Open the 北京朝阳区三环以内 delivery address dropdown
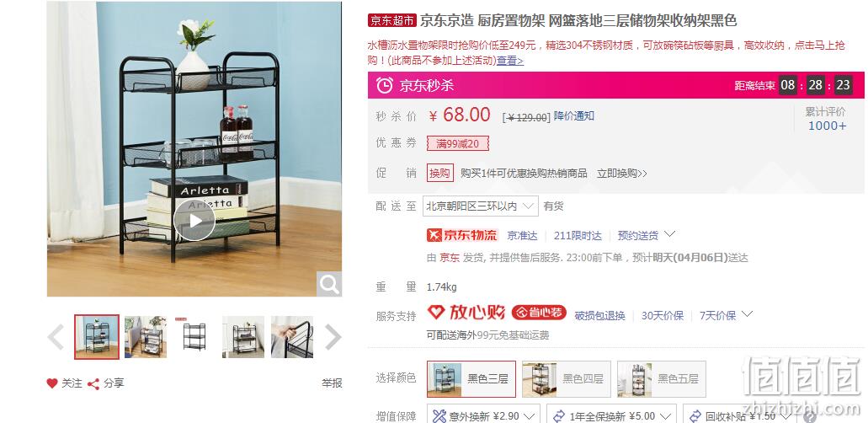868x423 pixels. click(x=481, y=206)
